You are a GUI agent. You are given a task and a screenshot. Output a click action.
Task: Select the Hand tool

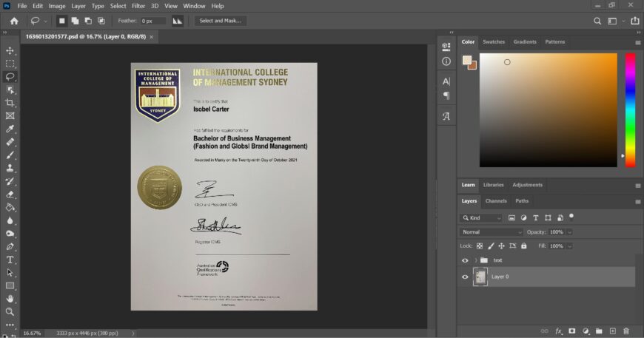[x=10, y=299]
